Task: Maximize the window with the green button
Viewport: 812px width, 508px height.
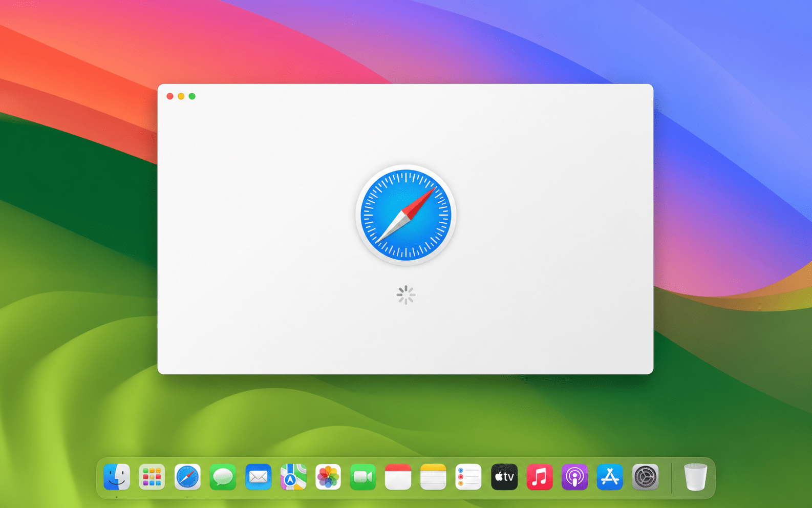Action: (192, 96)
